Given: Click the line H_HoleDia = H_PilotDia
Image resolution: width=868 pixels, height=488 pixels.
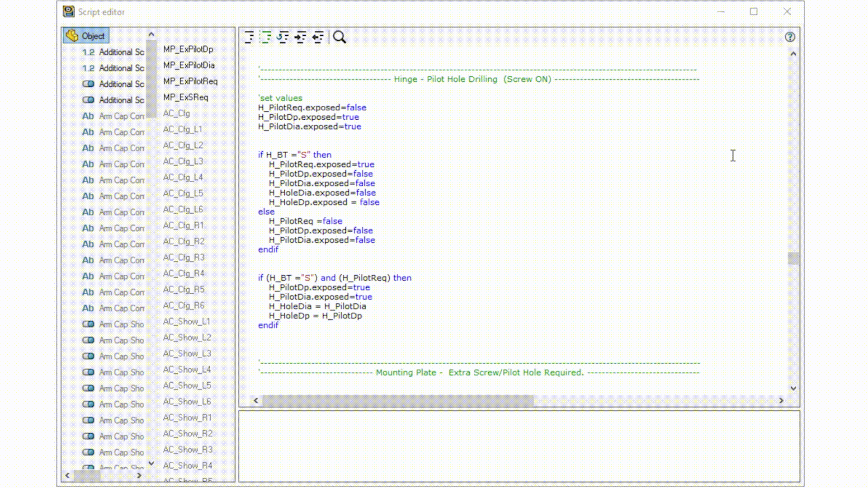Looking at the screenshot, I should [x=317, y=306].
